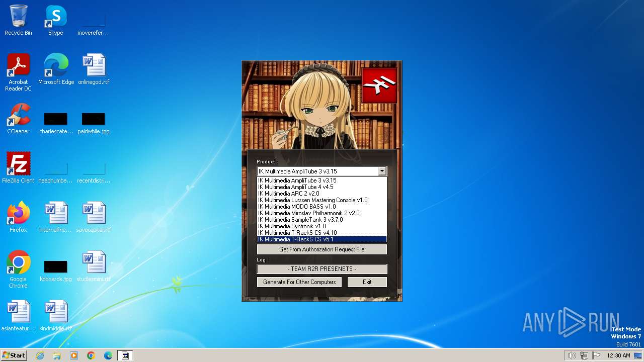Select savecapital.rtf document icon
Viewport: 644px width, 362px height.
coord(94,217)
